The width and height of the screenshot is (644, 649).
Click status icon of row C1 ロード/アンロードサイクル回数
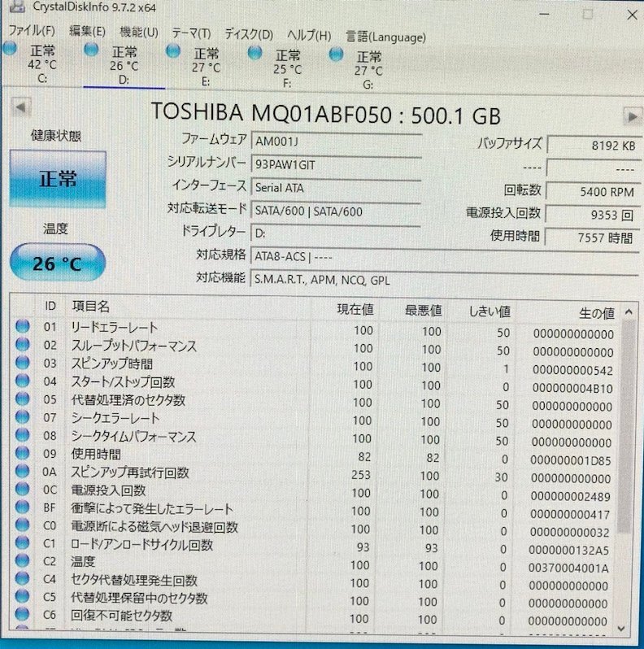[x=22, y=542]
